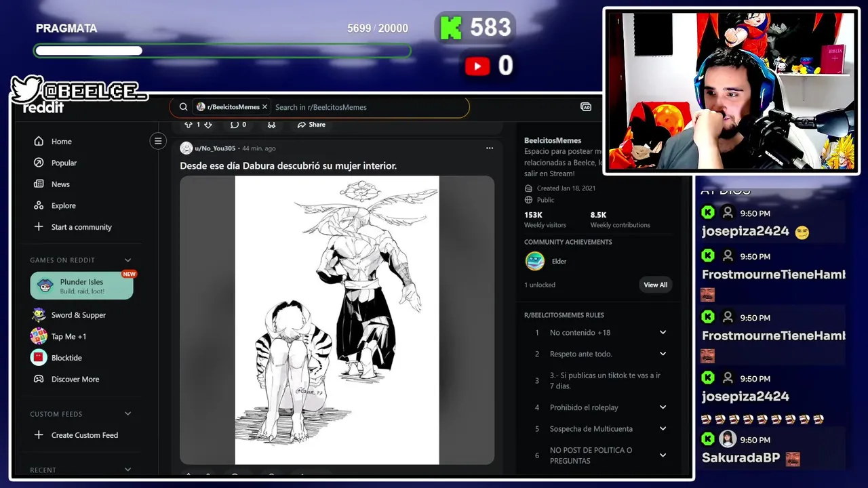
Task: Click the 153K Weekly visitors stat
Action: click(x=545, y=220)
